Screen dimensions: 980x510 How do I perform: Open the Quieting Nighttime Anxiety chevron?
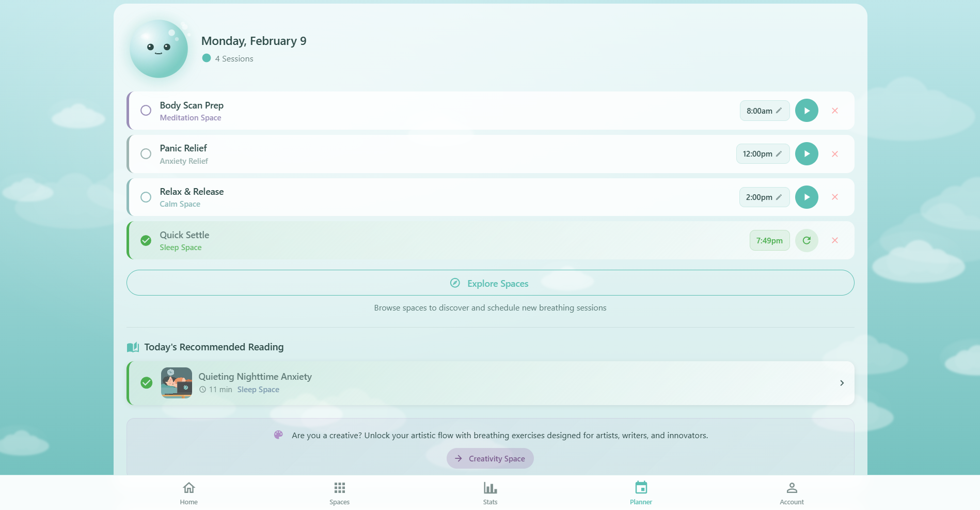(x=842, y=383)
